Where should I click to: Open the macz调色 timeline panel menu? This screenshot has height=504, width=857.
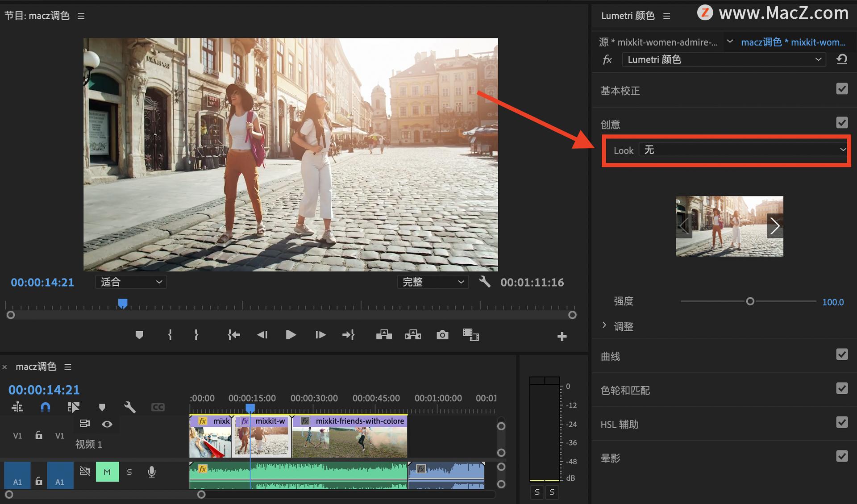pyautogui.click(x=68, y=367)
